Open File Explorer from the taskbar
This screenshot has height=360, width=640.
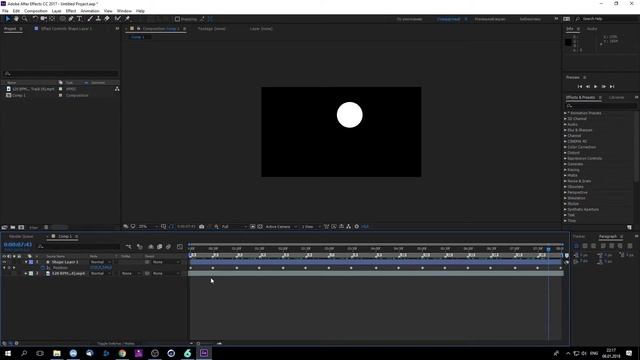point(57,353)
